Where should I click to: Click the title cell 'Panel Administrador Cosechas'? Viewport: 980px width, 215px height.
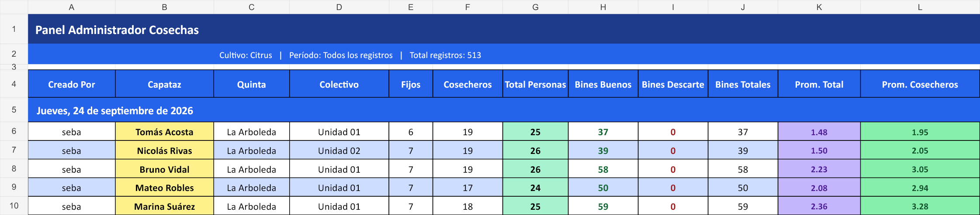(x=504, y=29)
